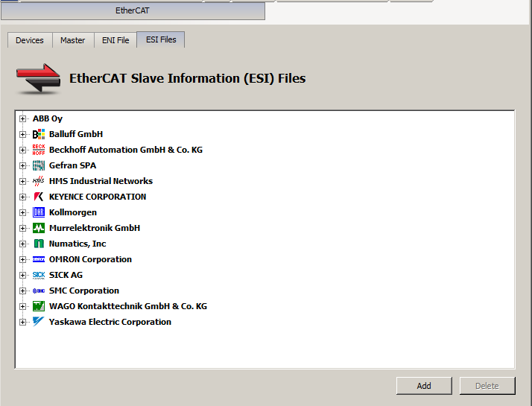Viewport: 532px width, 406px height.
Task: Expand the Numatics, Inc node
Action: pos(23,244)
